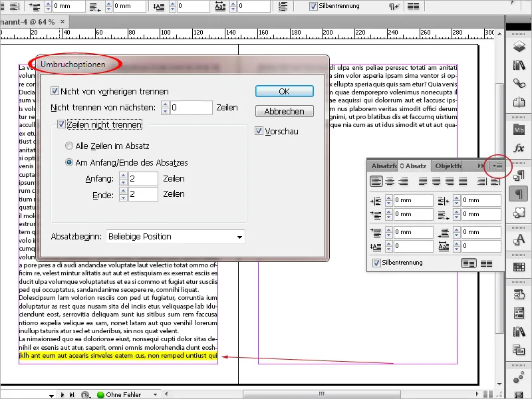Viewport: 532px width, 399px height.
Task: Justify with last line left in Absatz panel
Action: [x=423, y=181]
